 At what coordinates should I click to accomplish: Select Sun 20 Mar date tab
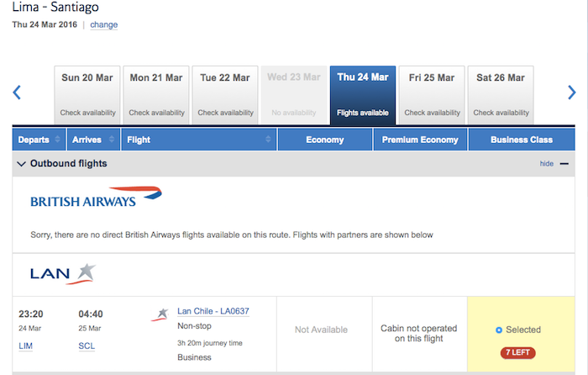(87, 95)
